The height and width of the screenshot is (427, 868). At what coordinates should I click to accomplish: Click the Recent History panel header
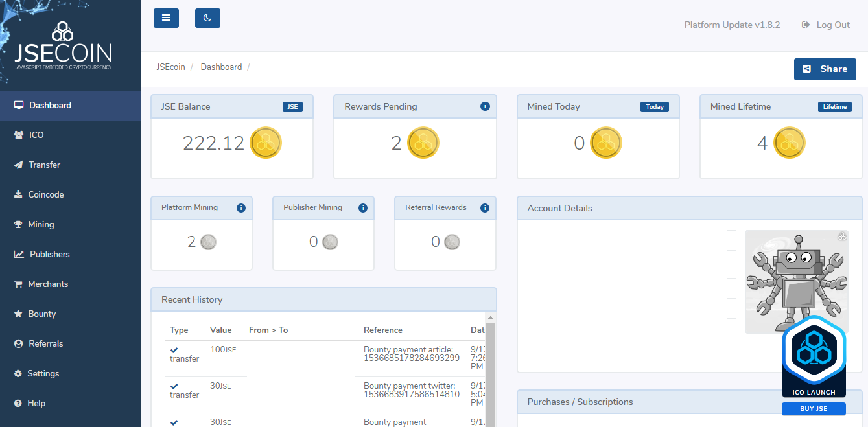(323, 300)
